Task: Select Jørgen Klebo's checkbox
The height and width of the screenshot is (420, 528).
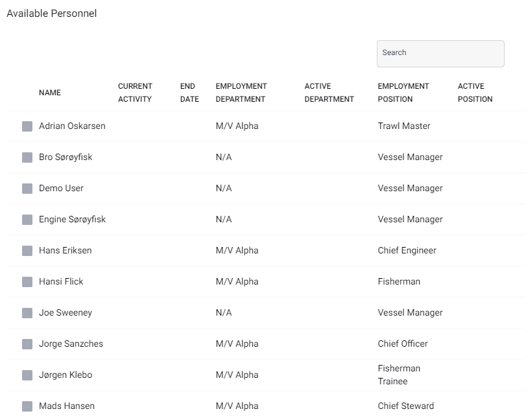Action: [27, 375]
